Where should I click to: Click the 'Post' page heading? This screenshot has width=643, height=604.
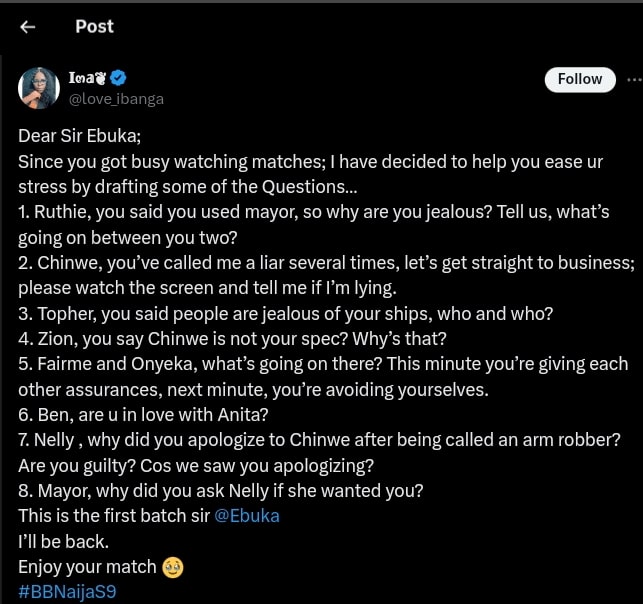(x=94, y=27)
